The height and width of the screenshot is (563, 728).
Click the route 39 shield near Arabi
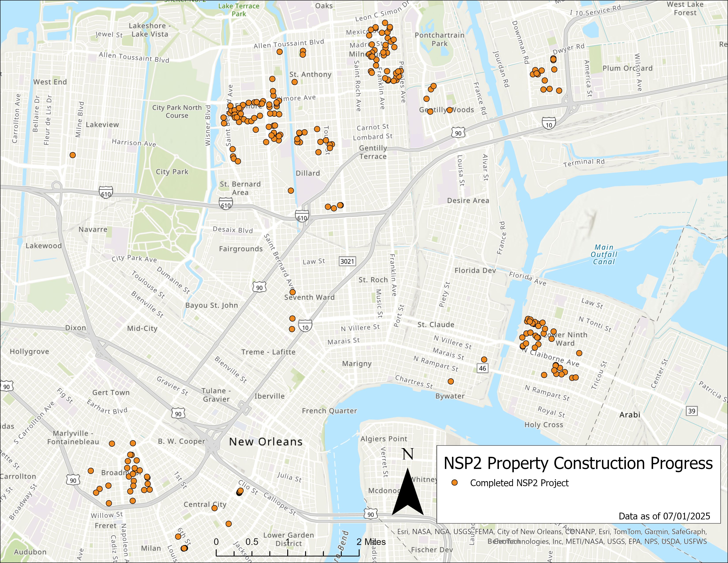pos(692,411)
